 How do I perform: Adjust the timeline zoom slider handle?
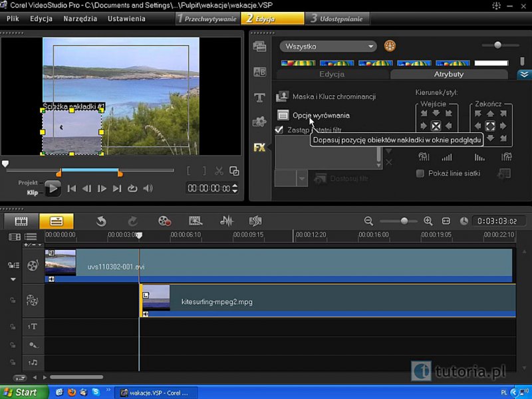click(x=404, y=221)
